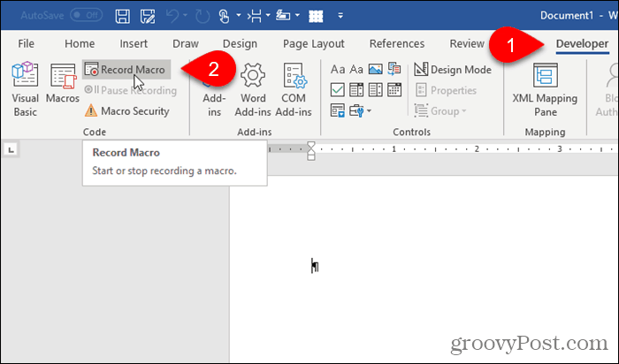Expand Touch/Mouse Mode dropdown arrow
This screenshot has width=619, height=364.
239,16
